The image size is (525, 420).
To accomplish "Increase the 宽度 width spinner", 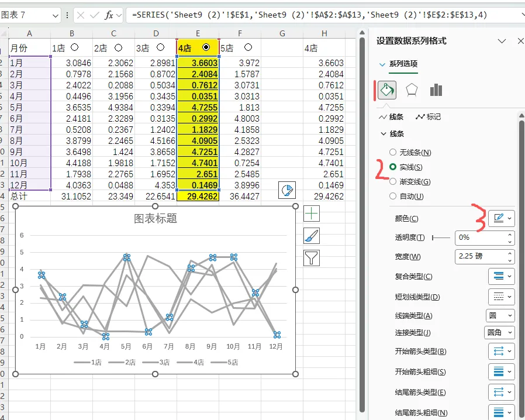I will click(510, 253).
